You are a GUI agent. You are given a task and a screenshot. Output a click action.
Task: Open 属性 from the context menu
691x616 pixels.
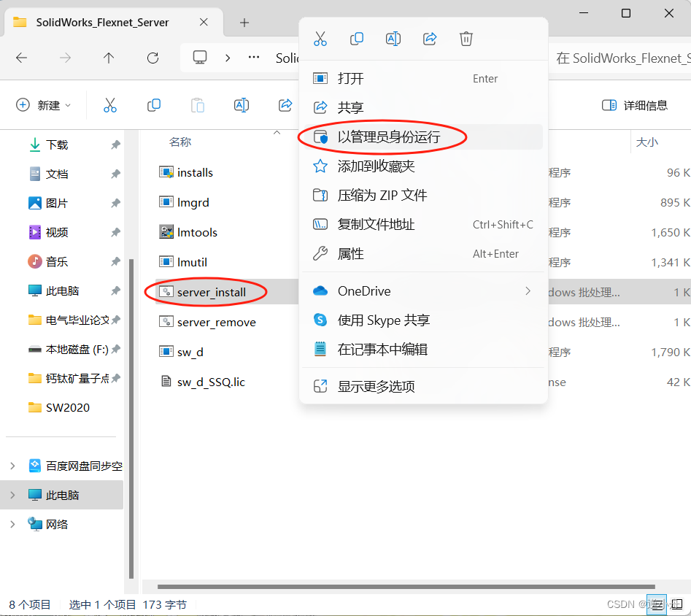click(x=423, y=253)
